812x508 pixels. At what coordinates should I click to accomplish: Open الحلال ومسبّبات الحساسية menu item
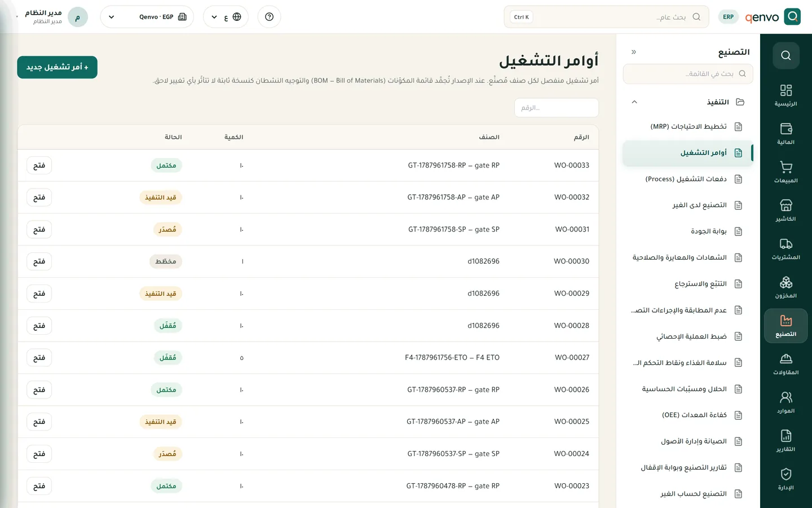point(688,389)
